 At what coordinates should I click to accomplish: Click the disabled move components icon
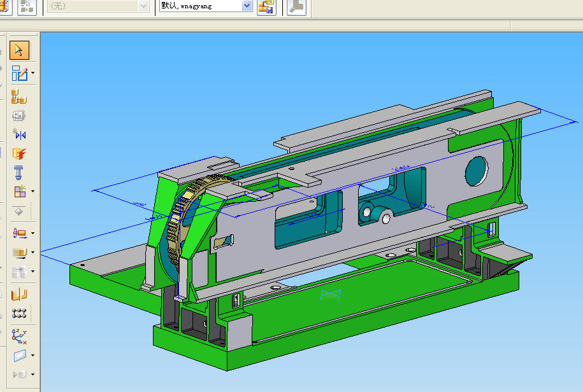(19, 271)
